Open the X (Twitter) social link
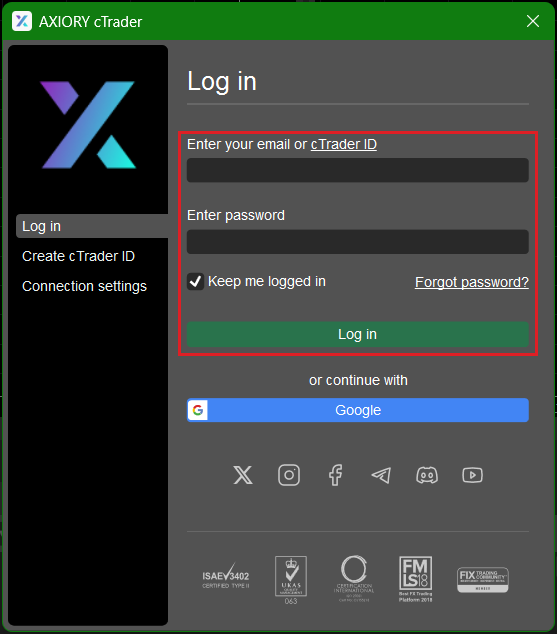The width and height of the screenshot is (557, 634). coord(243,475)
